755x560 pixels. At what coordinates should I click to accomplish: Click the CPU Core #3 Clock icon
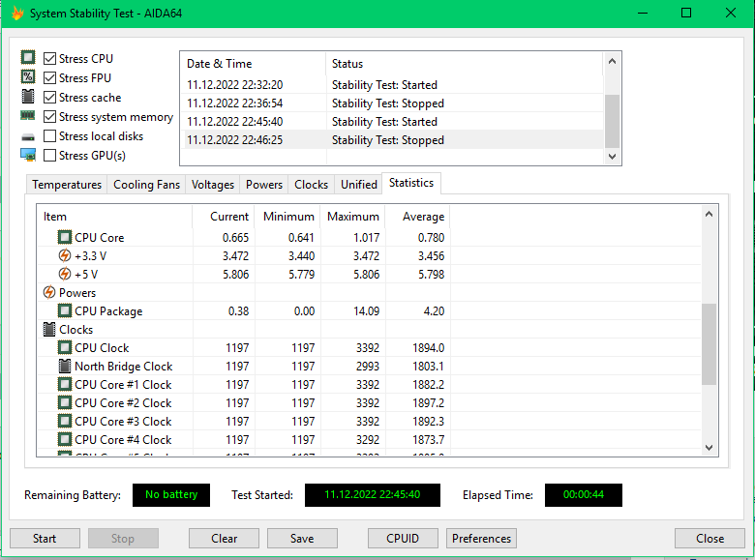click(x=65, y=421)
